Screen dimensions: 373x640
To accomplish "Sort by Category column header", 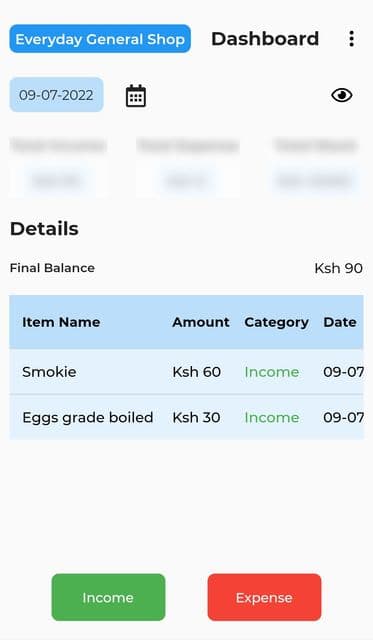I will [276, 322].
